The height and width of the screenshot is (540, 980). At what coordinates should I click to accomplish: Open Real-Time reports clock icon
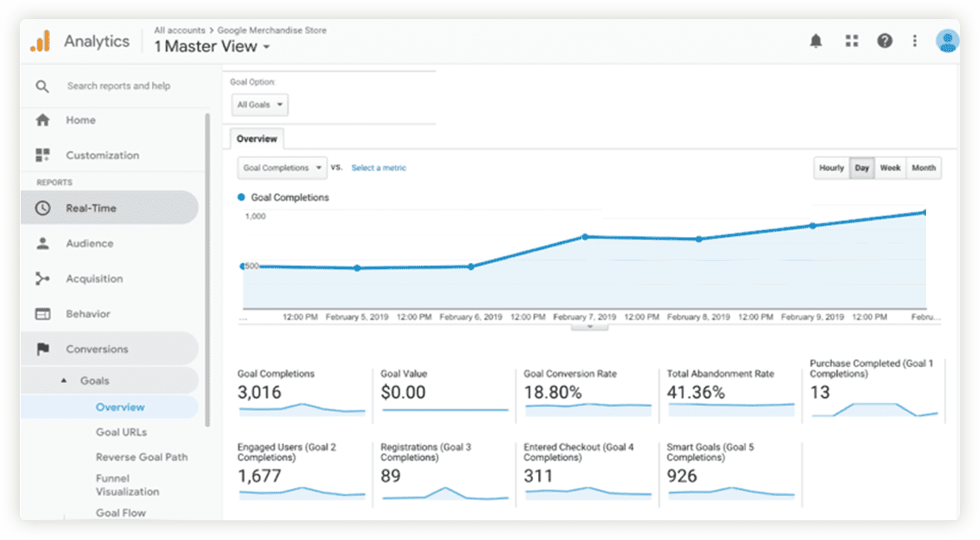tap(42, 209)
